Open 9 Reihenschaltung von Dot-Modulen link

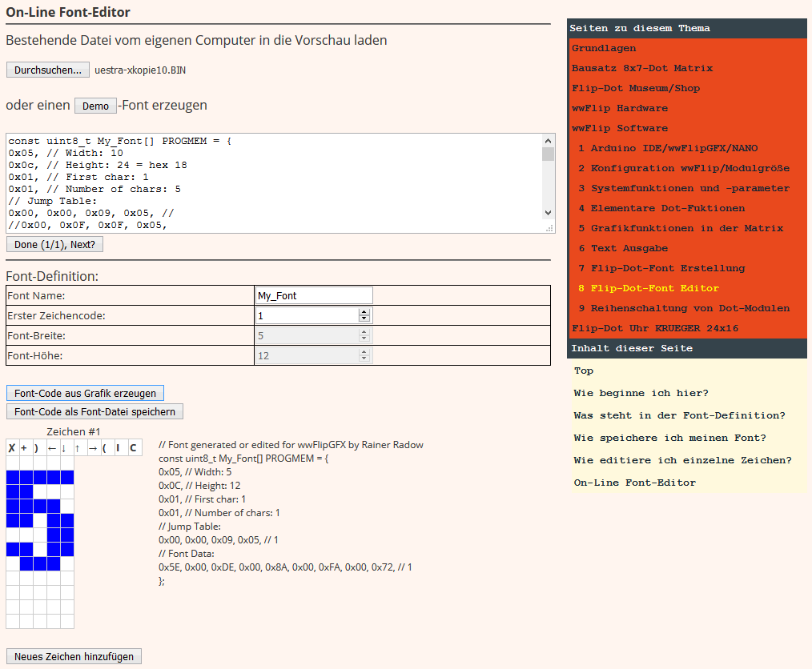(684, 308)
